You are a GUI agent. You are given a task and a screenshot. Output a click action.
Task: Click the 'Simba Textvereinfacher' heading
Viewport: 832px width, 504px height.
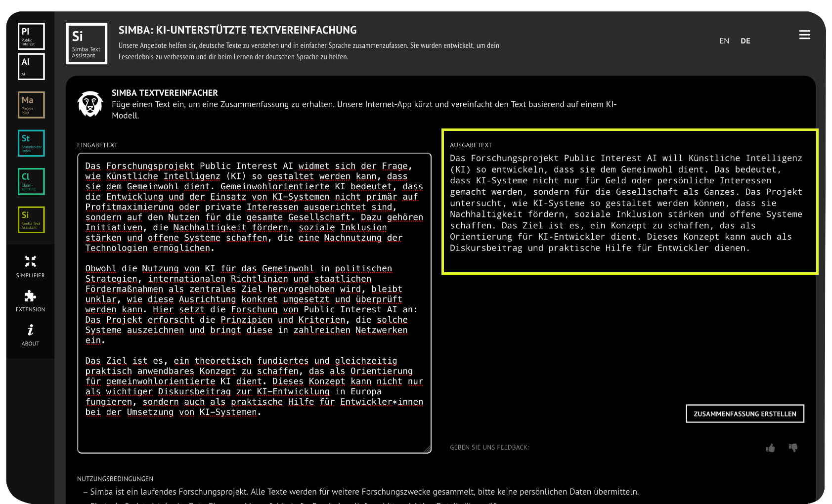tap(165, 93)
